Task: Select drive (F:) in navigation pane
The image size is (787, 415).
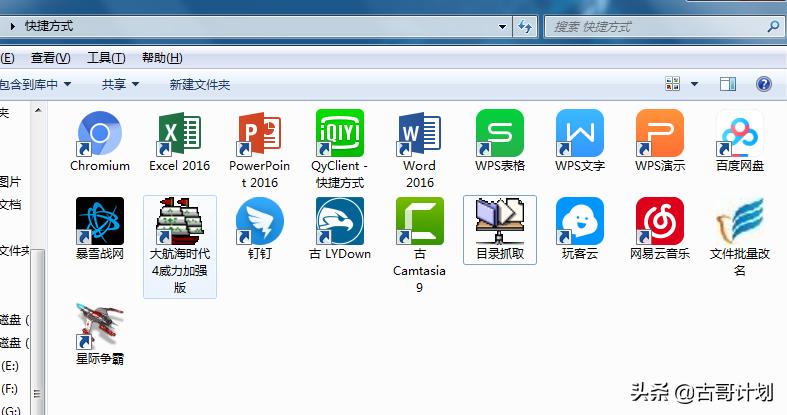Action: [x=10, y=389]
